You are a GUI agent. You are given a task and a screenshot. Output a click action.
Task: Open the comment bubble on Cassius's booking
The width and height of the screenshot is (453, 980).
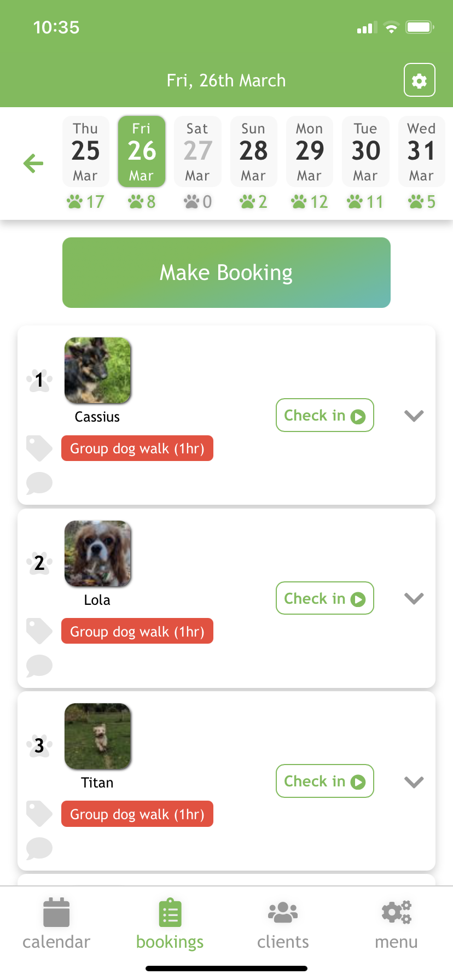pyautogui.click(x=39, y=483)
